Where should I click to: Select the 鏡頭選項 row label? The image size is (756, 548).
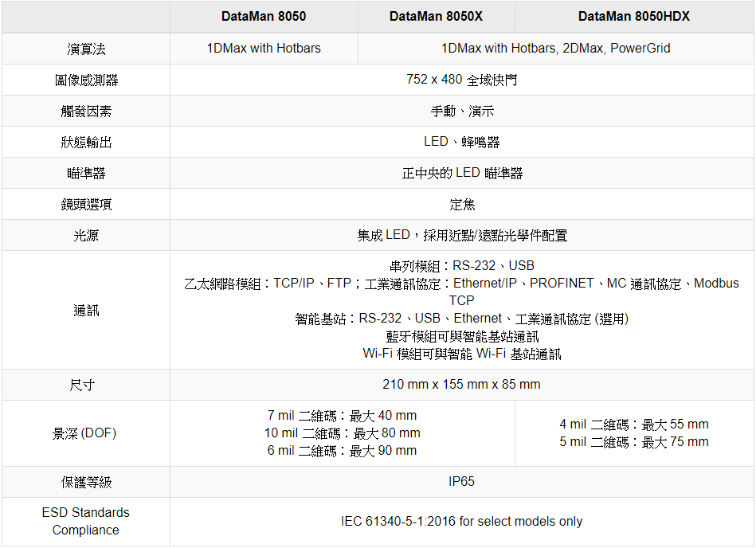coord(86,204)
